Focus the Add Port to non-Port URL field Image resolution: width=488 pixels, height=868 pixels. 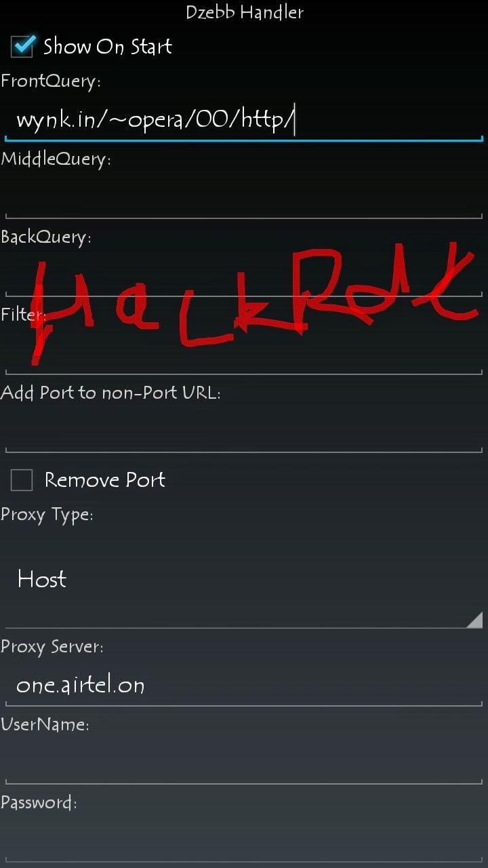(244, 431)
